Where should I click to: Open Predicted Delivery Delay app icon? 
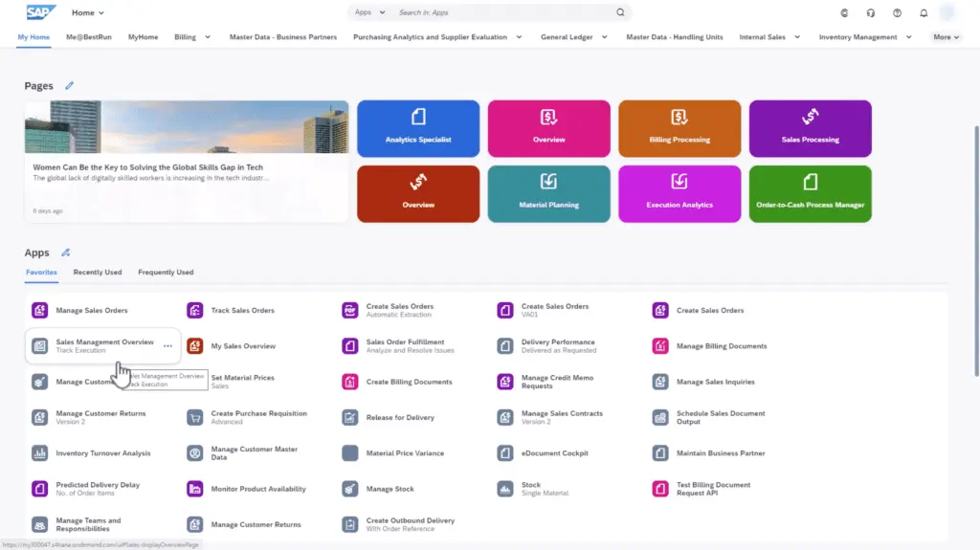[x=39, y=488]
